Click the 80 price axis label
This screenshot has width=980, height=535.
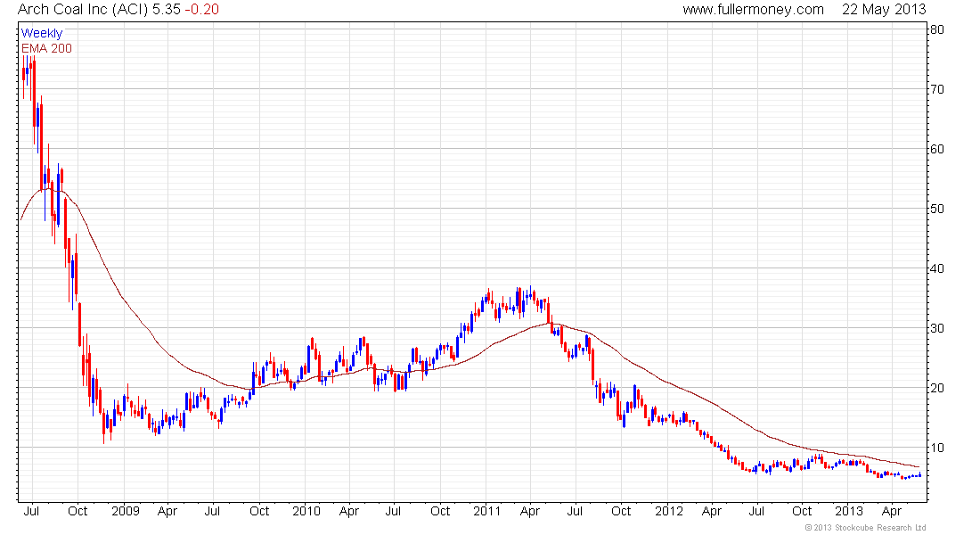[937, 29]
